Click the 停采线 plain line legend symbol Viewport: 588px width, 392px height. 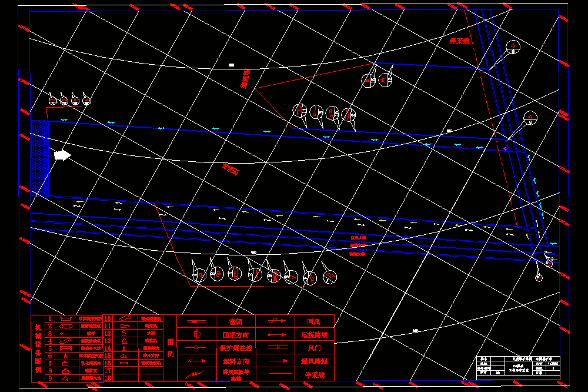click(x=280, y=374)
